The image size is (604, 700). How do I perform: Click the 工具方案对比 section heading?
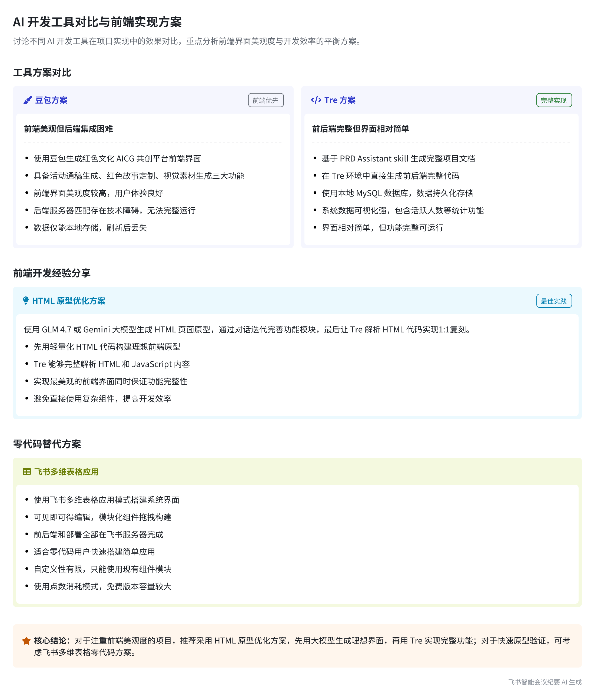pos(42,73)
